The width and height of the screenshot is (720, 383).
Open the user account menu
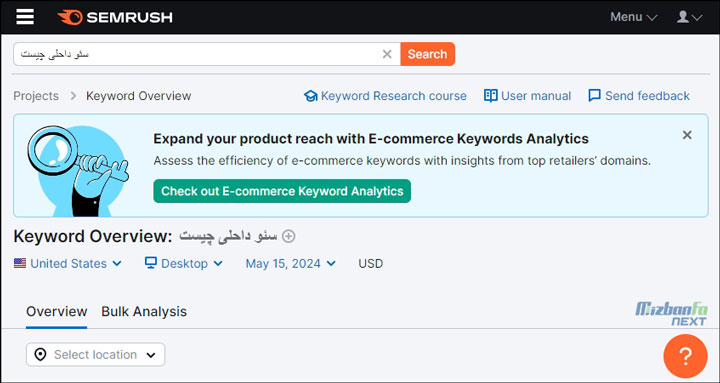[x=689, y=17]
